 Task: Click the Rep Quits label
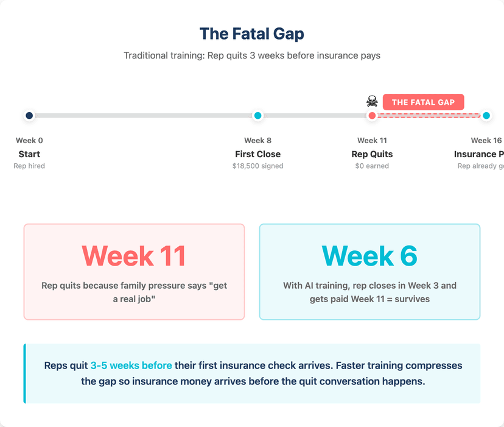click(372, 154)
